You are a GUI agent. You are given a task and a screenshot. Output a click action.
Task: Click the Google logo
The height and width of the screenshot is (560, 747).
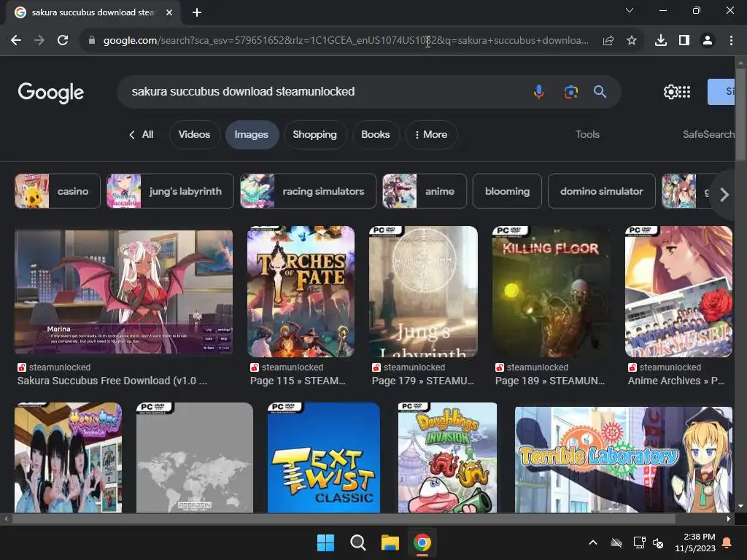51,93
